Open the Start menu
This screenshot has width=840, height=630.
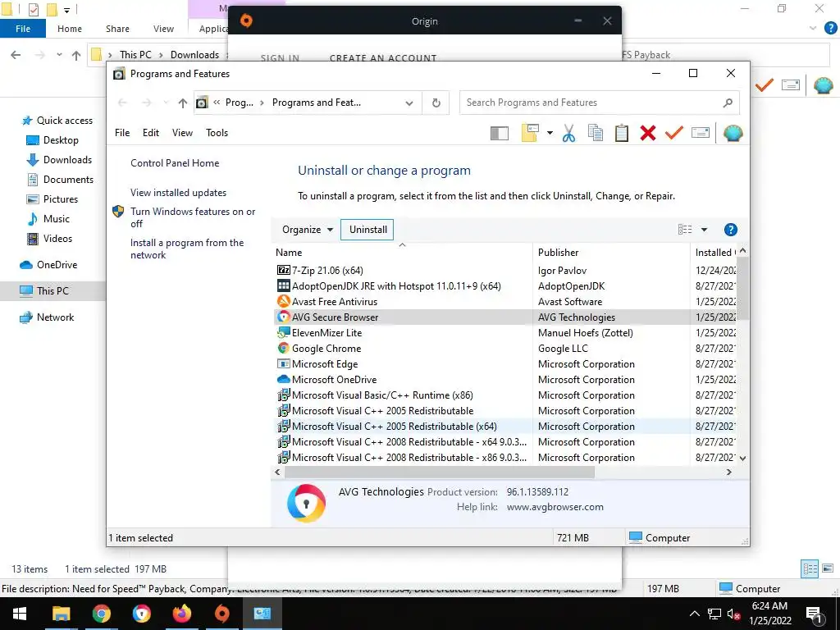(x=20, y=614)
